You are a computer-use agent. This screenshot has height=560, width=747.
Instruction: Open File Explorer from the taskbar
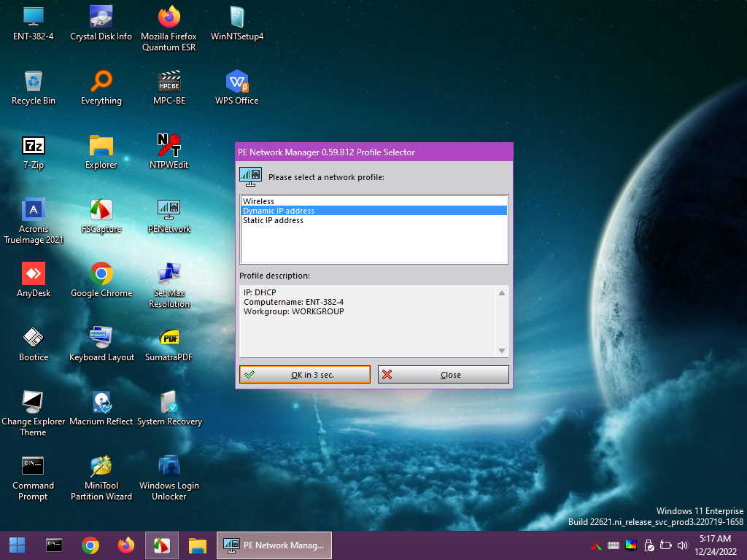tap(197, 545)
